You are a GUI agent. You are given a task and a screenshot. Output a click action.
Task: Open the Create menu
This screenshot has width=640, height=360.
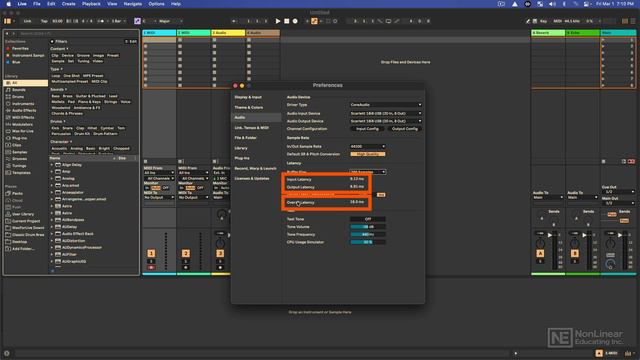tap(69, 4)
